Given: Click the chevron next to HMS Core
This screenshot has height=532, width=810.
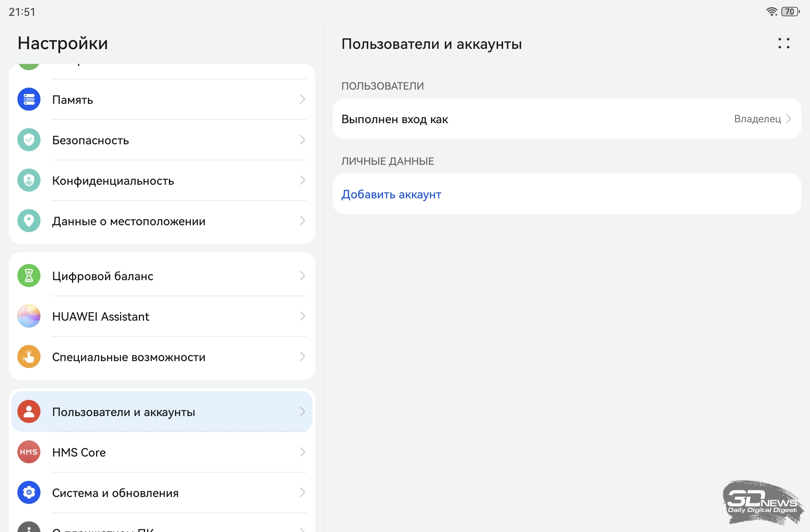Looking at the screenshot, I should [302, 452].
